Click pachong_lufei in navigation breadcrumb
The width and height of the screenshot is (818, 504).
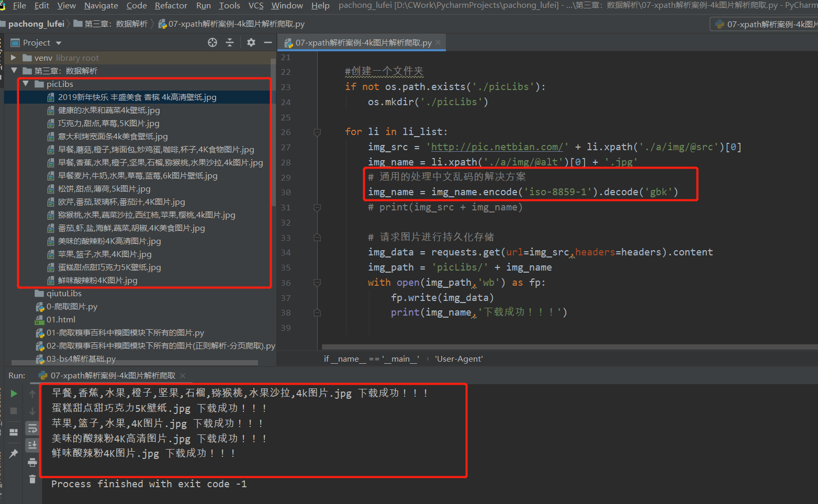tap(36, 24)
